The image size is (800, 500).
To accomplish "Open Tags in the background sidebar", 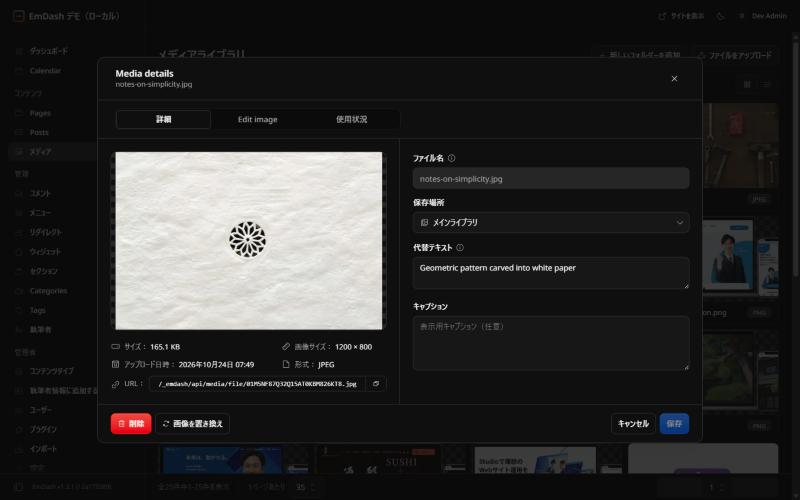I will click(x=37, y=310).
